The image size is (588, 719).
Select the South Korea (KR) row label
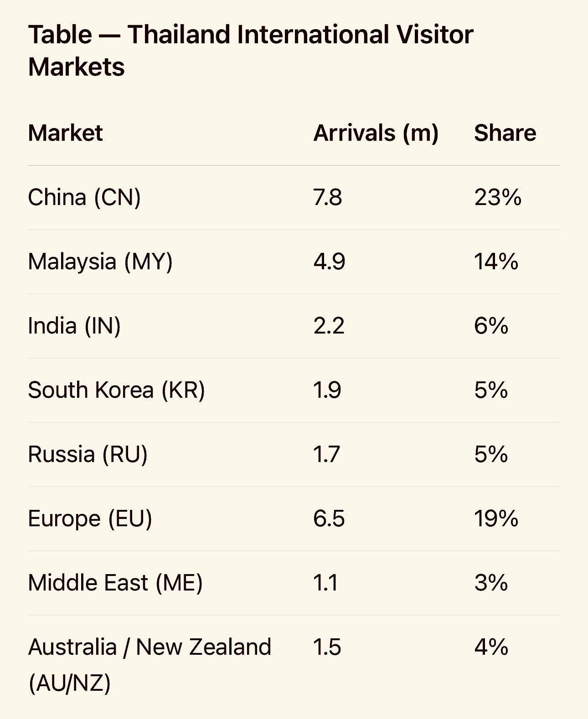click(x=116, y=390)
